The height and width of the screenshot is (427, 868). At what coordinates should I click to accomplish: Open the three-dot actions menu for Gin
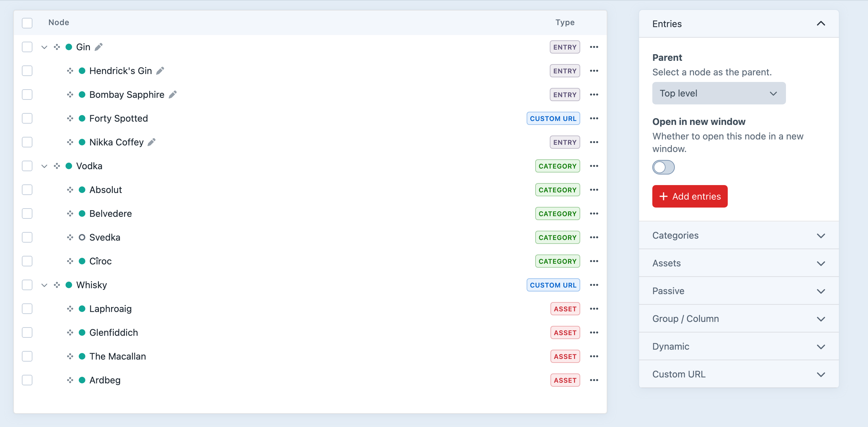pos(594,47)
